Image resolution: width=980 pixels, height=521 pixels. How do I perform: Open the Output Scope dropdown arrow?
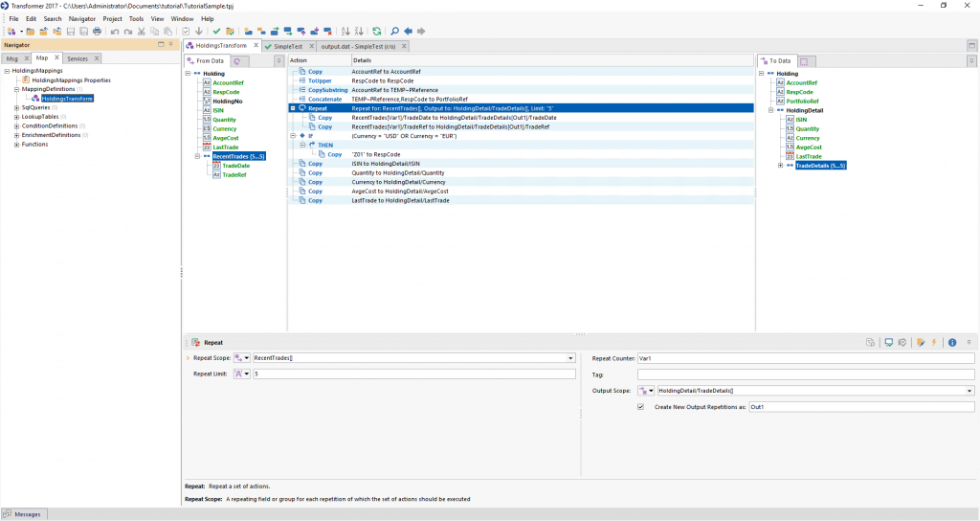click(x=970, y=391)
